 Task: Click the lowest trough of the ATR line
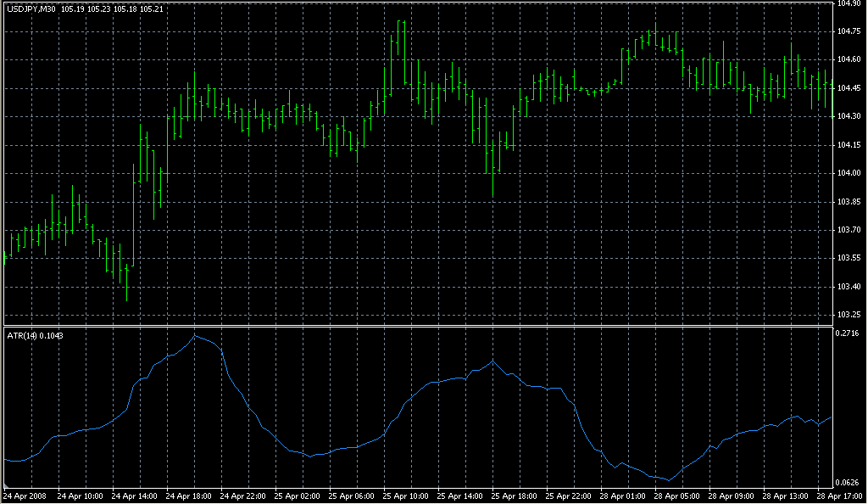pyautogui.click(x=665, y=480)
